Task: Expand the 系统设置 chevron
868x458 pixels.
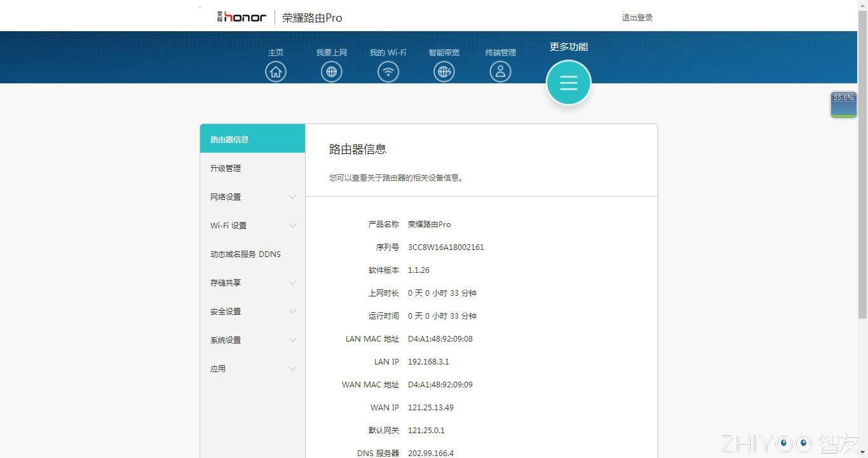Action: tap(292, 340)
